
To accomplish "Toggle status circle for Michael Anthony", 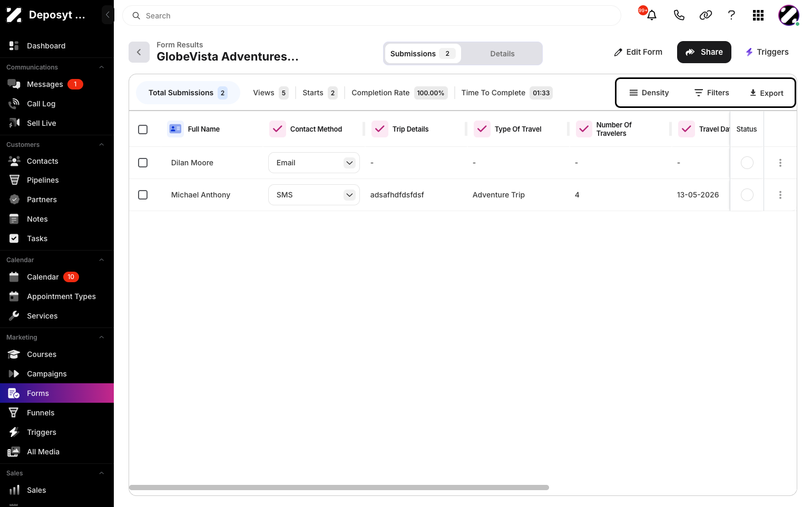I will (747, 195).
